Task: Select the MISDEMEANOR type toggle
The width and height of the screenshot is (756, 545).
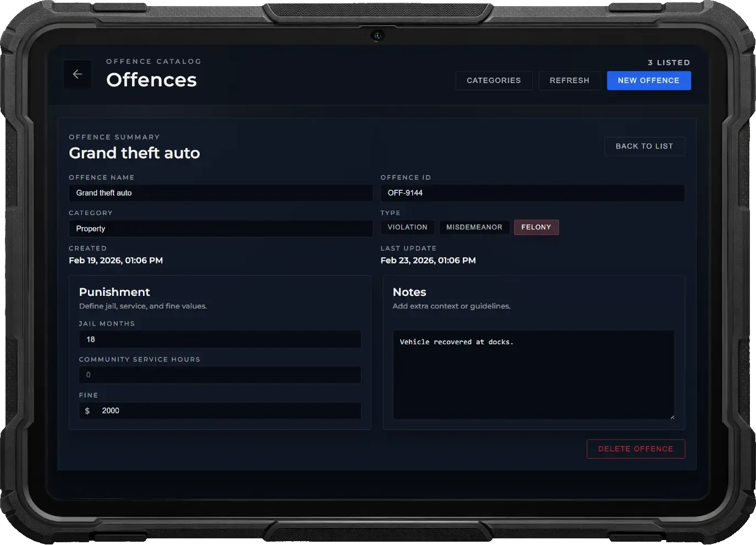Action: pos(474,227)
